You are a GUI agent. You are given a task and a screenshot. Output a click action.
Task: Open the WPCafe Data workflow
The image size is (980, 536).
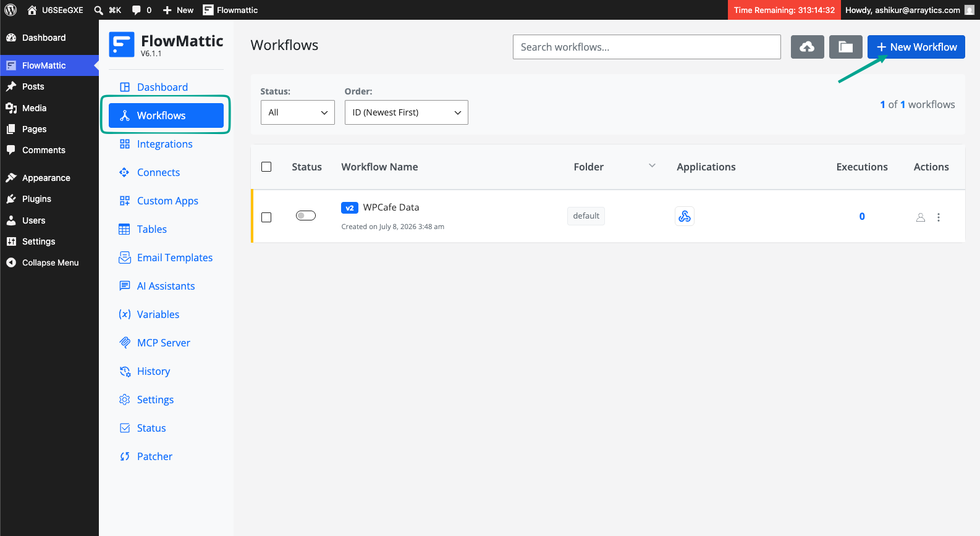pos(391,207)
